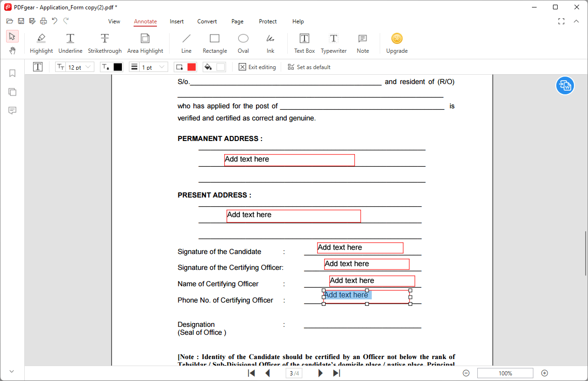Select the Strikethrough tool
Image resolution: width=588 pixels, height=381 pixels.
coord(105,43)
